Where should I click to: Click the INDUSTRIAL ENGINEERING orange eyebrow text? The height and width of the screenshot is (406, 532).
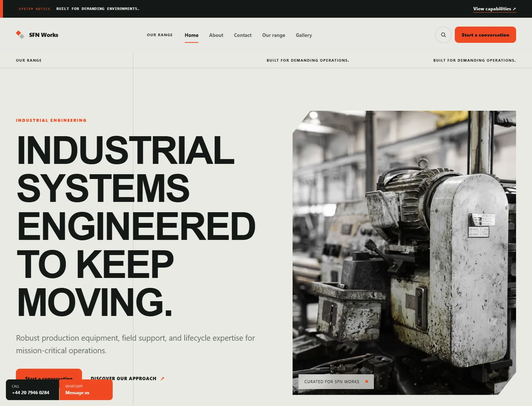[x=51, y=120]
